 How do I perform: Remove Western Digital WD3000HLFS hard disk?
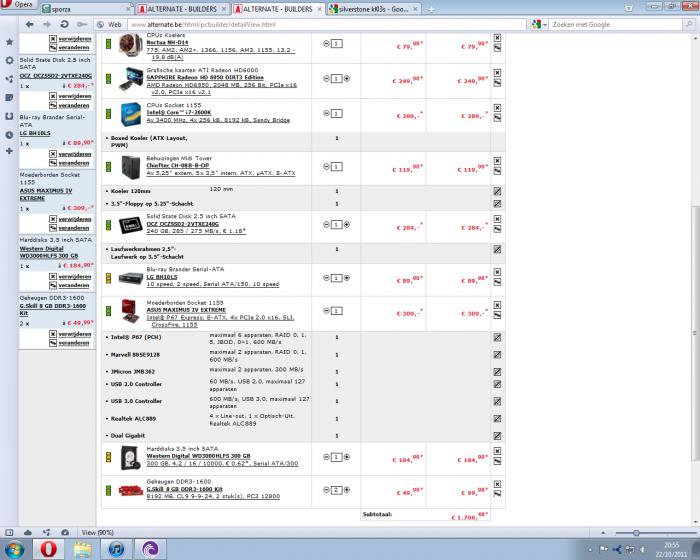tap(497, 451)
